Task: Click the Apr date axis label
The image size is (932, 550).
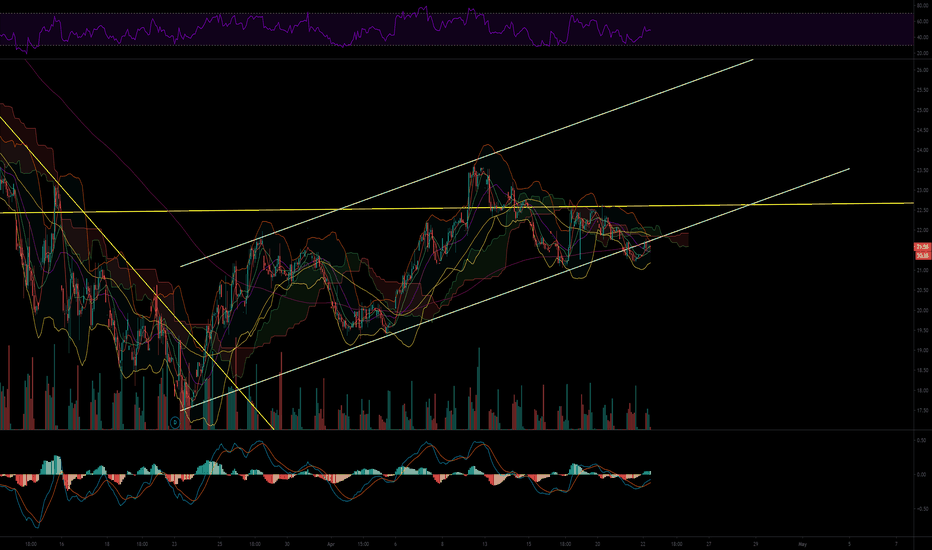Action: (331, 544)
